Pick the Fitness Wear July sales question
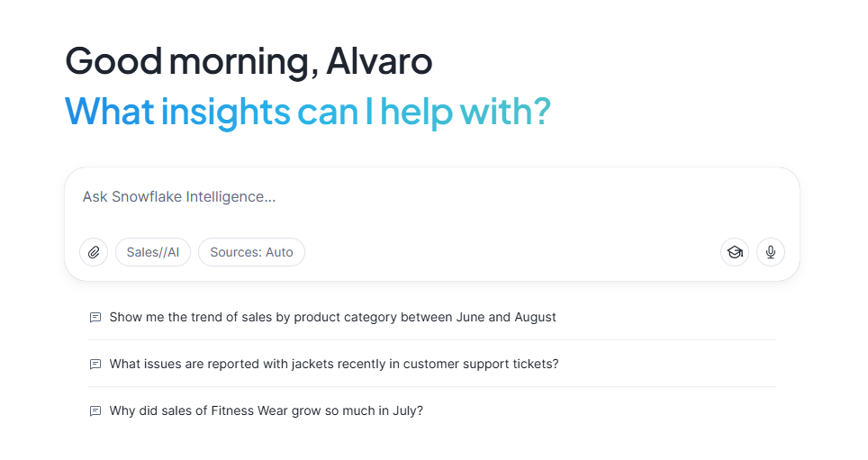 click(x=266, y=410)
